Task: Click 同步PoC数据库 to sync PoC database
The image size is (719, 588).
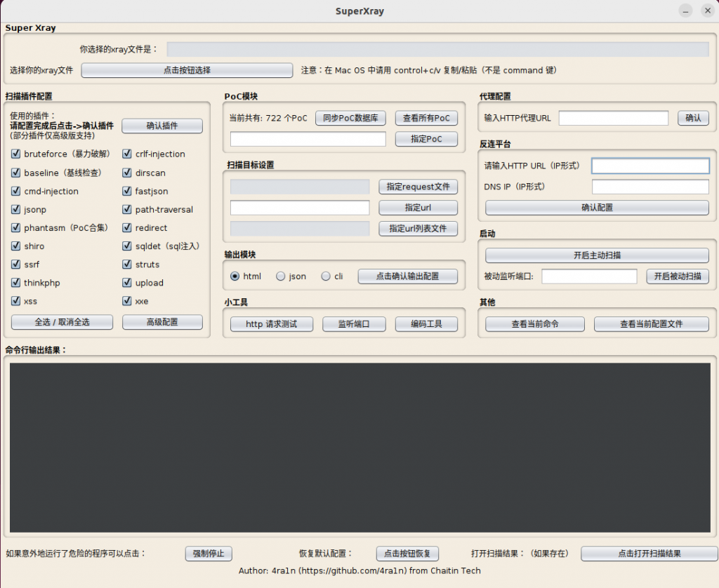Action: (350, 118)
